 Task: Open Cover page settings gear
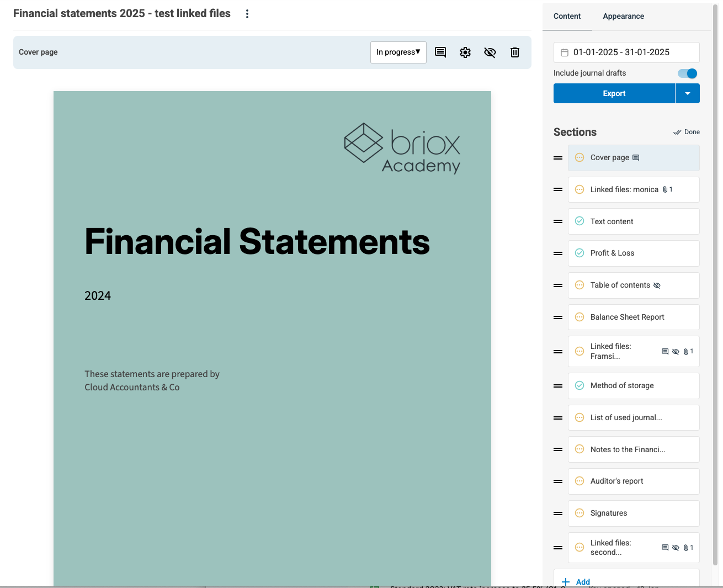coord(465,52)
